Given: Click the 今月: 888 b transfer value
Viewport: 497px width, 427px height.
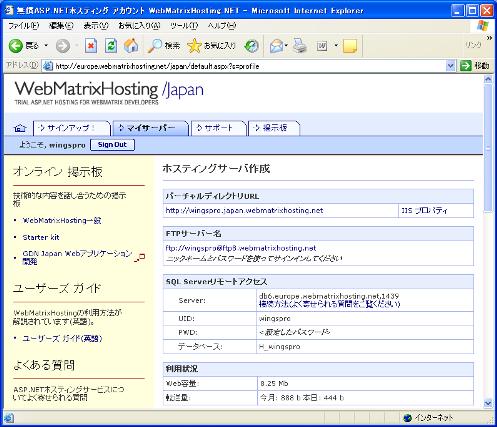Looking at the screenshot, I should pyautogui.click(x=280, y=398).
